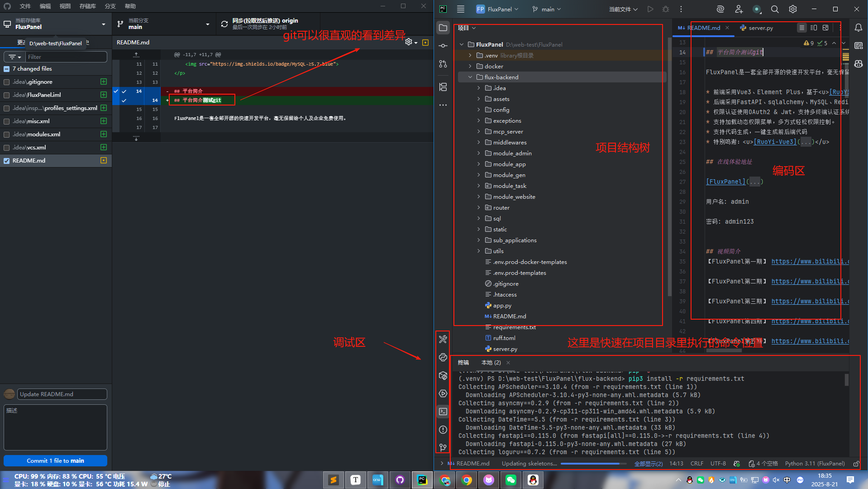Open the Structure tool window icon in PyCharm
Screen dimensions: 868x489
443,87
